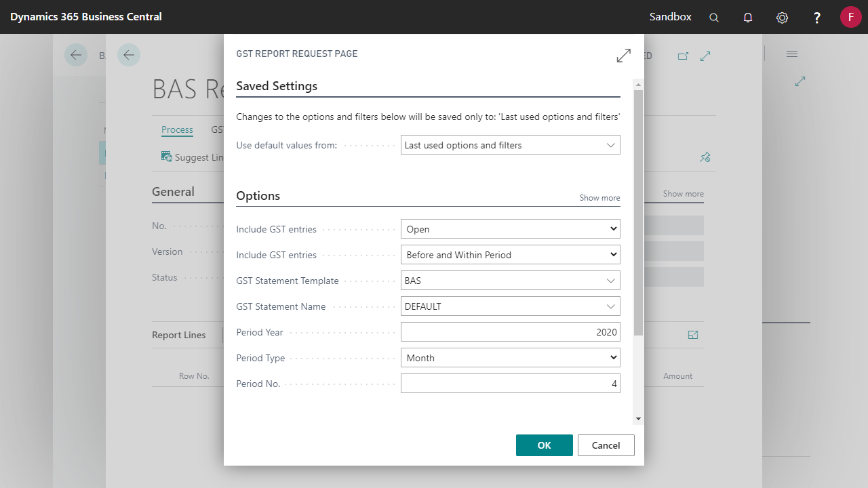The height and width of the screenshot is (488, 868).
Task: Click the Period No. field
Action: click(x=510, y=384)
